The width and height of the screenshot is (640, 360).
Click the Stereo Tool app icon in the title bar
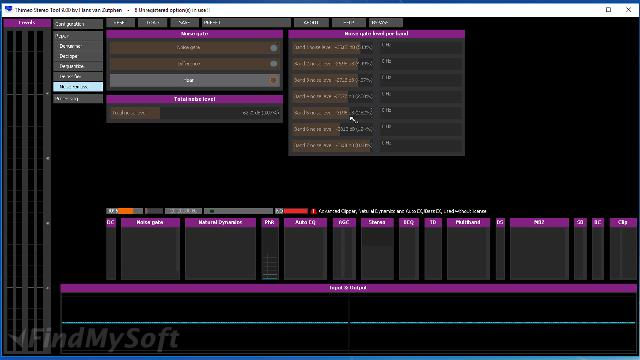pyautogui.click(x=9, y=9)
